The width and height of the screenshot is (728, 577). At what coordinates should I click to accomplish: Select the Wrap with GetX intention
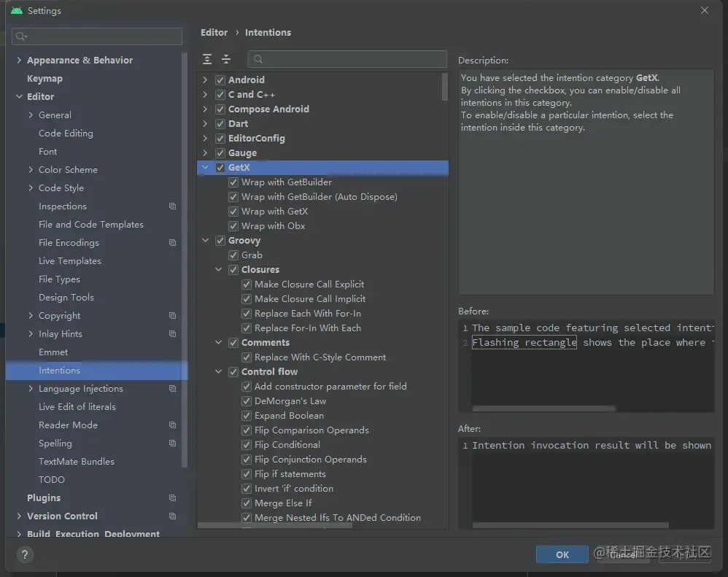(274, 212)
